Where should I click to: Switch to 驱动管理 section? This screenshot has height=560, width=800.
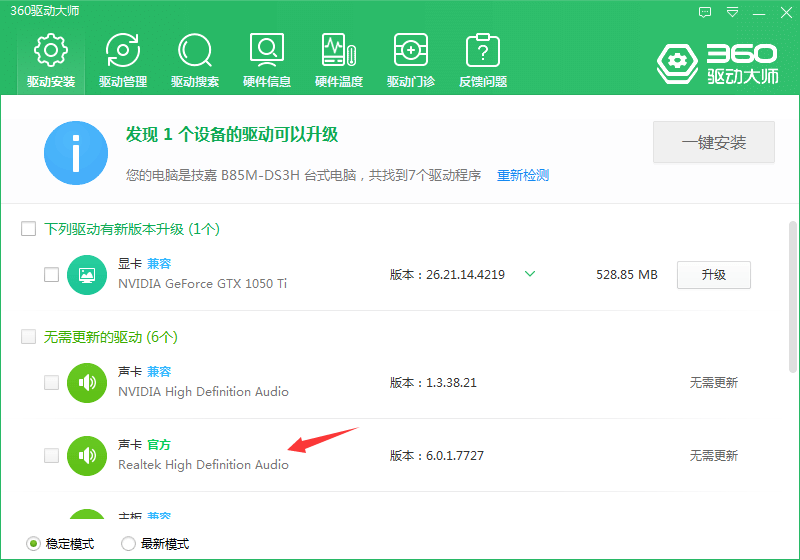pyautogui.click(x=123, y=60)
